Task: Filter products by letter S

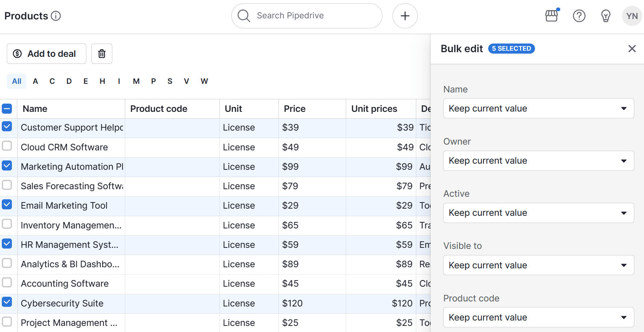Action: [170, 81]
